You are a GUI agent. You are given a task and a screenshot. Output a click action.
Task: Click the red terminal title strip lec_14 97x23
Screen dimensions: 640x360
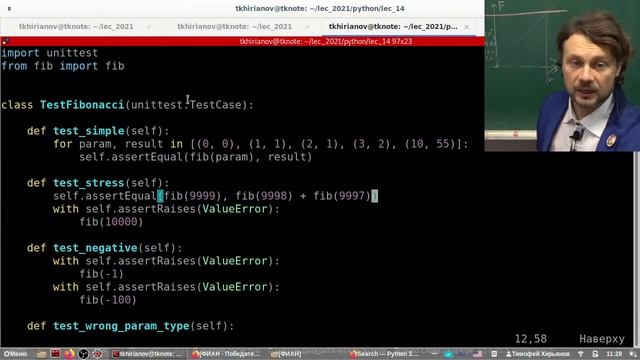point(326,41)
